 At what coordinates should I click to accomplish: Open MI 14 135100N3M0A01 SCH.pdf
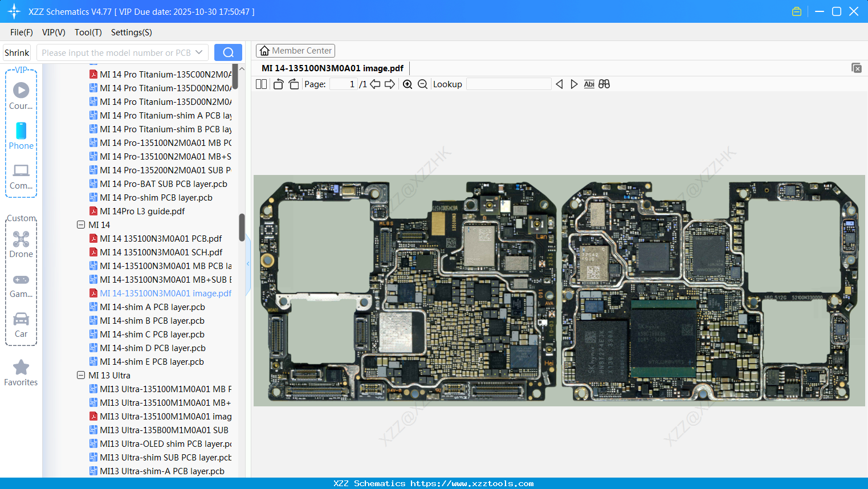pos(161,252)
